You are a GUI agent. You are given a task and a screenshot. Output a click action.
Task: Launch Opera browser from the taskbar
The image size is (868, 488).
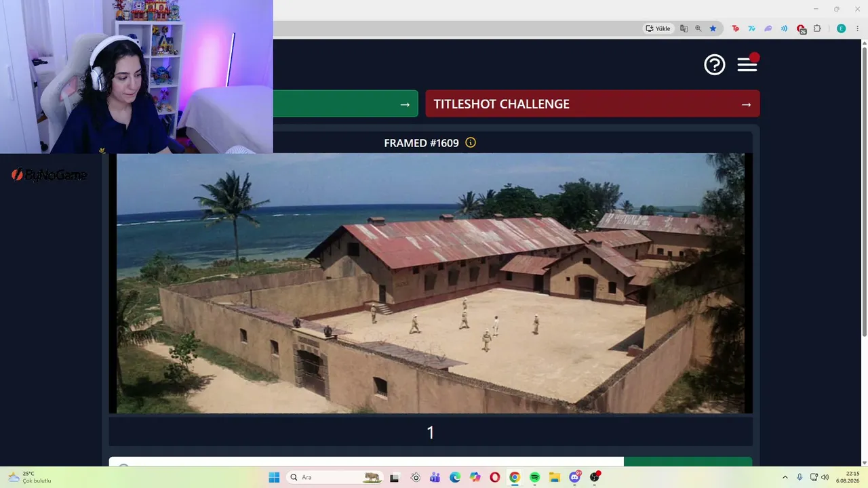(x=495, y=477)
